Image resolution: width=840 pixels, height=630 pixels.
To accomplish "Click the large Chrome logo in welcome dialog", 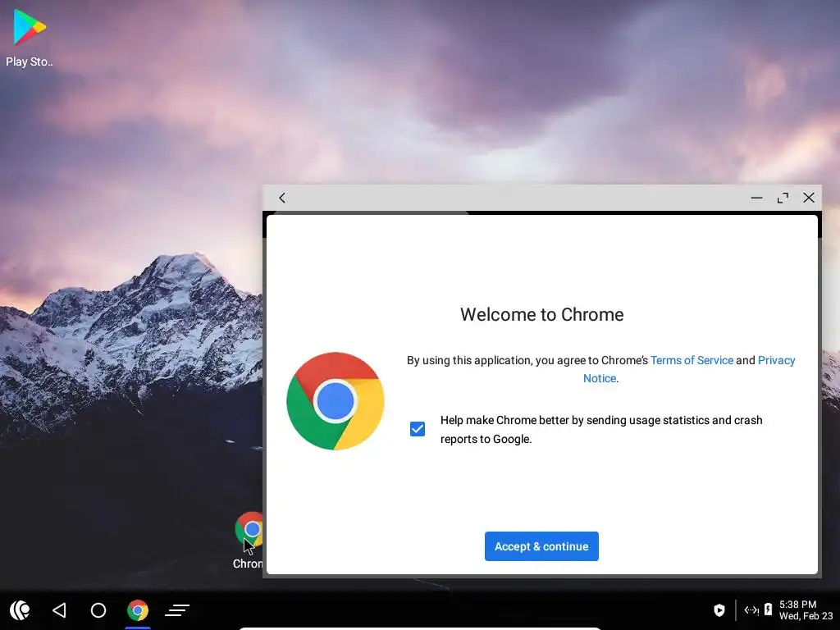I will pos(336,401).
